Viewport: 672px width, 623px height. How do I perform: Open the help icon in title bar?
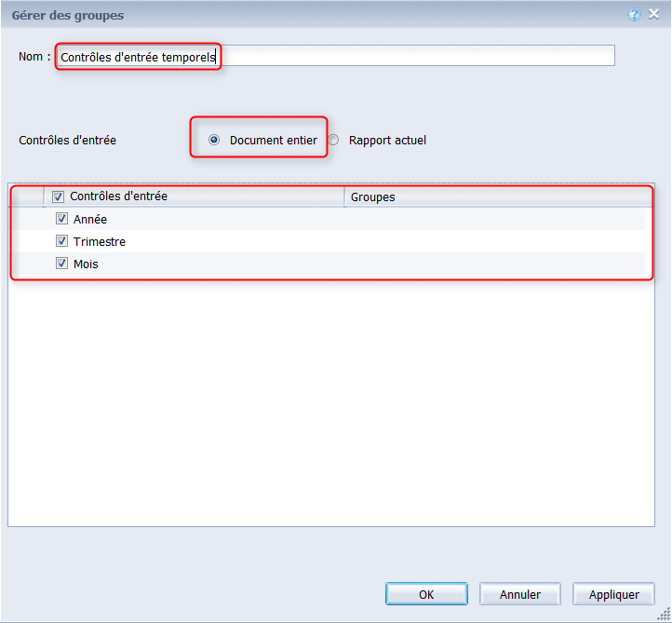(634, 15)
